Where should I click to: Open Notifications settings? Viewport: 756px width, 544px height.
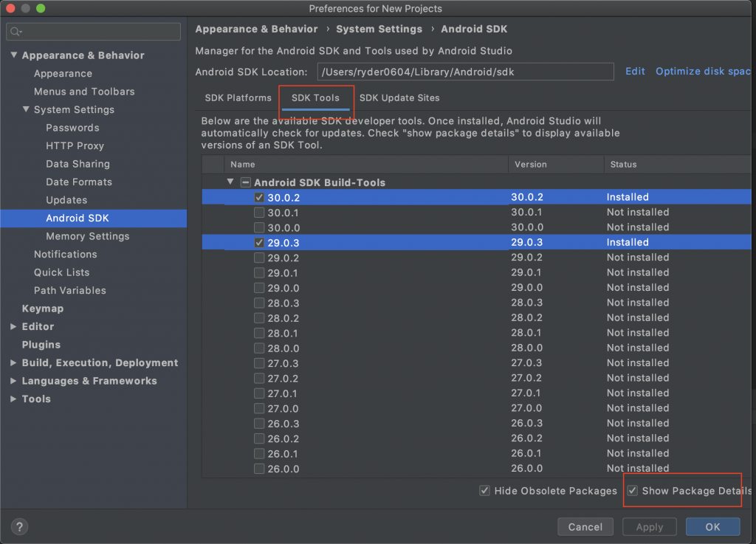pyautogui.click(x=66, y=255)
